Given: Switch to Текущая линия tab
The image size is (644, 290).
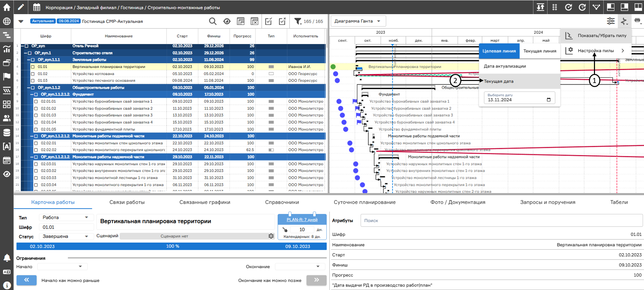Looking at the screenshot, I should point(540,51).
